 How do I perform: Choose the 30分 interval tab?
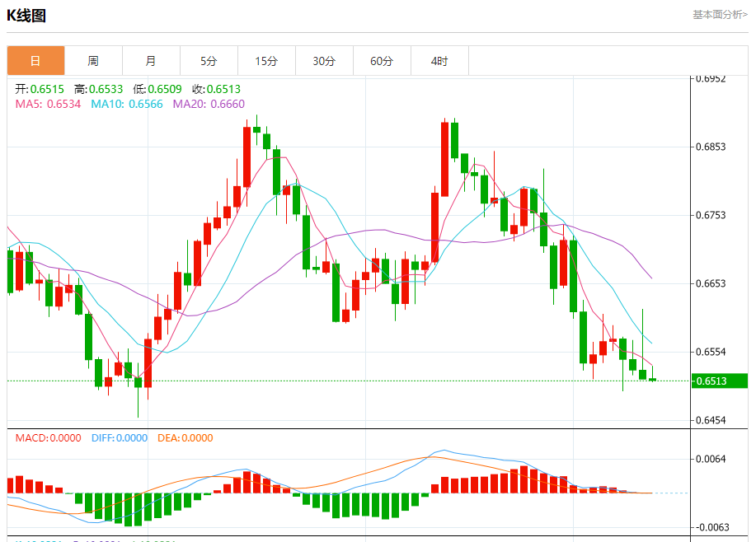[x=324, y=61]
